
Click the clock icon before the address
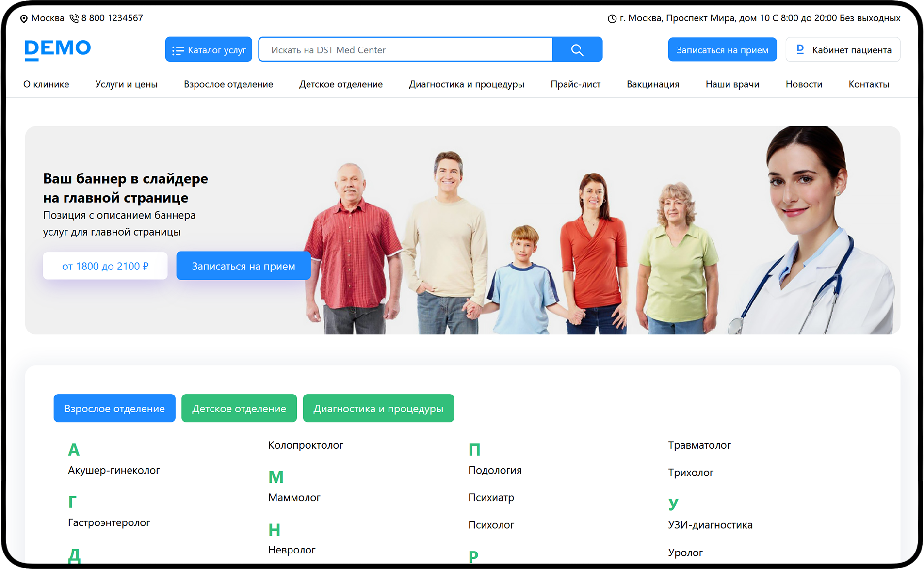[612, 18]
